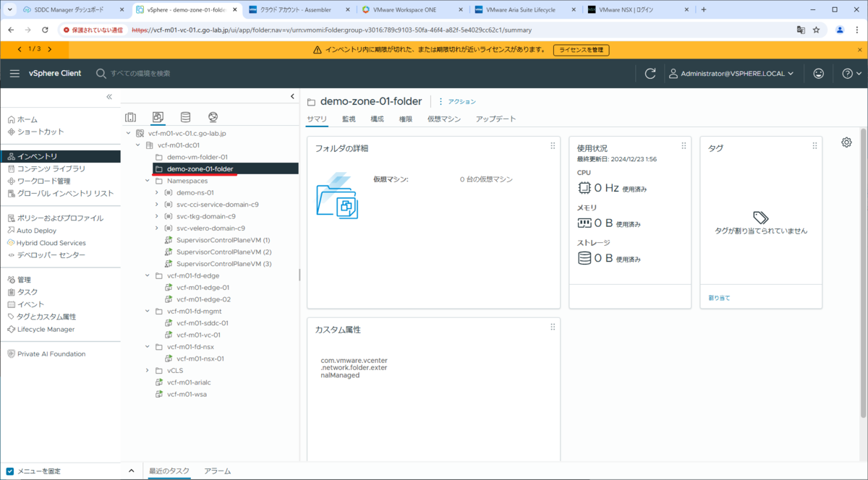Expand the svc-cci-service-domain-c9 node
The height and width of the screenshot is (480, 868).
pos(157,205)
